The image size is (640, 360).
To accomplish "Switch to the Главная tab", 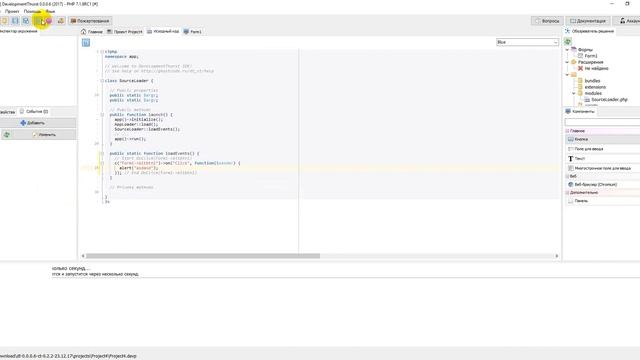I will (91, 31).
